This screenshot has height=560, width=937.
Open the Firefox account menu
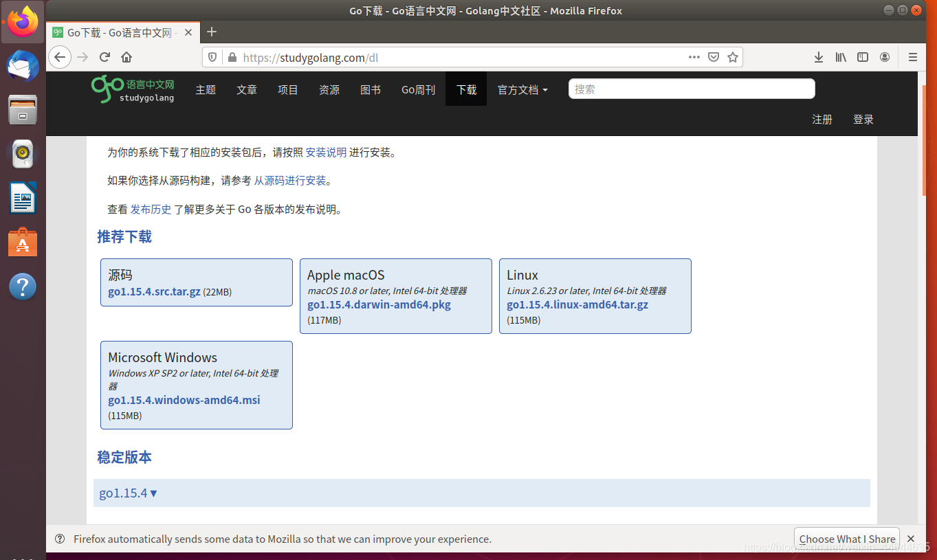pyautogui.click(x=885, y=57)
